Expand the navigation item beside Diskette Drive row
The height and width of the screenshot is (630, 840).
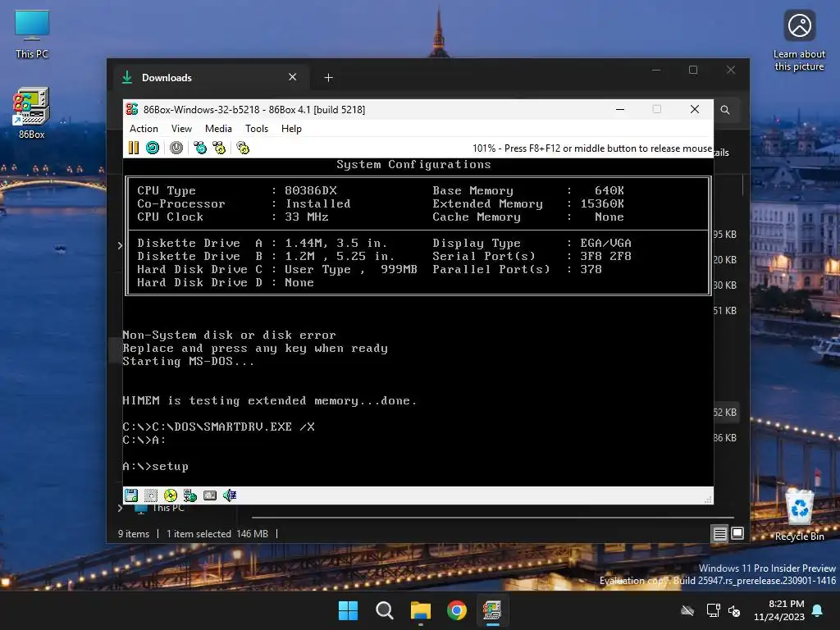tap(120, 245)
